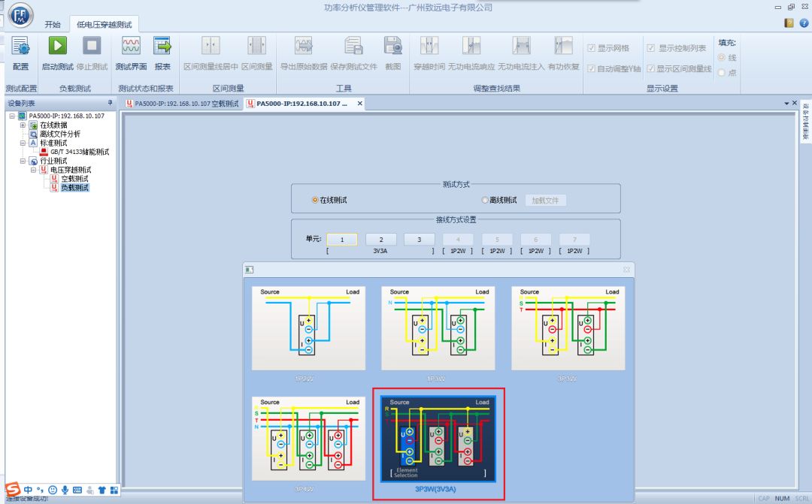The width and height of the screenshot is (812, 504).
Task: Collapse the 行业测试 tree node
Action: [x=23, y=161]
